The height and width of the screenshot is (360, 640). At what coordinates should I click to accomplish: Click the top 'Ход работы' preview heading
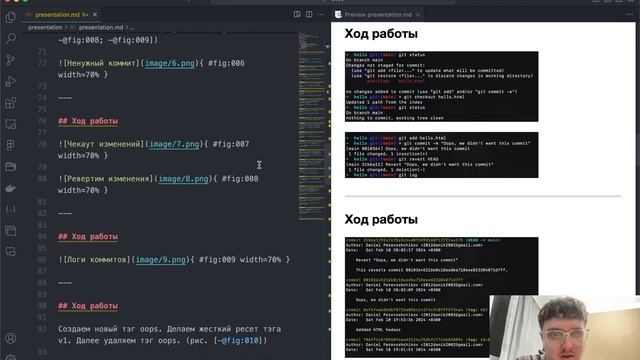[381, 34]
